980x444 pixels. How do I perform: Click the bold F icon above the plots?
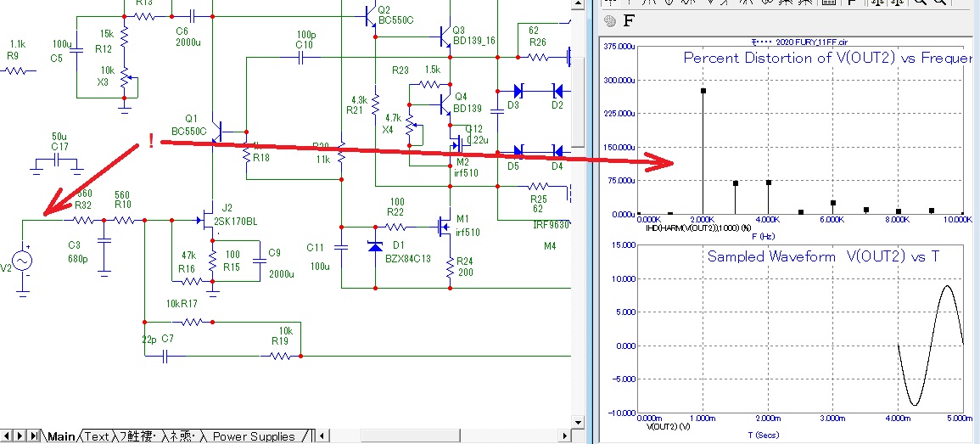[x=629, y=21]
